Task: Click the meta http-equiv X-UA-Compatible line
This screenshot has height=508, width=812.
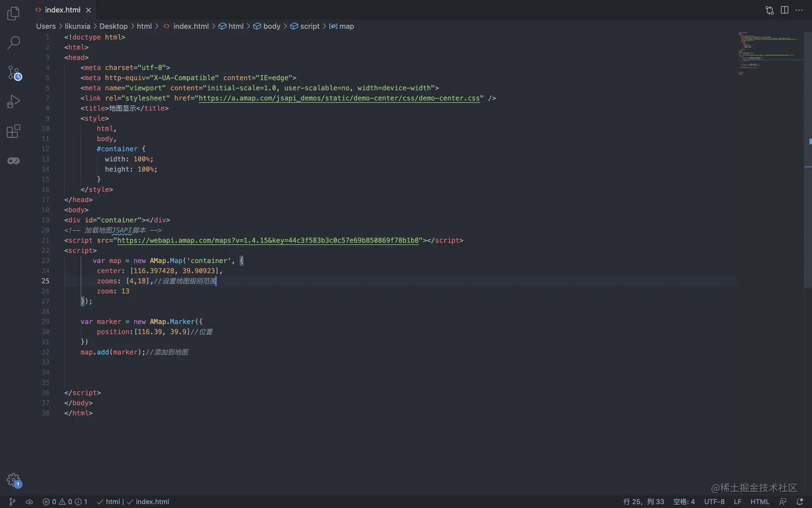Action: coord(189,78)
